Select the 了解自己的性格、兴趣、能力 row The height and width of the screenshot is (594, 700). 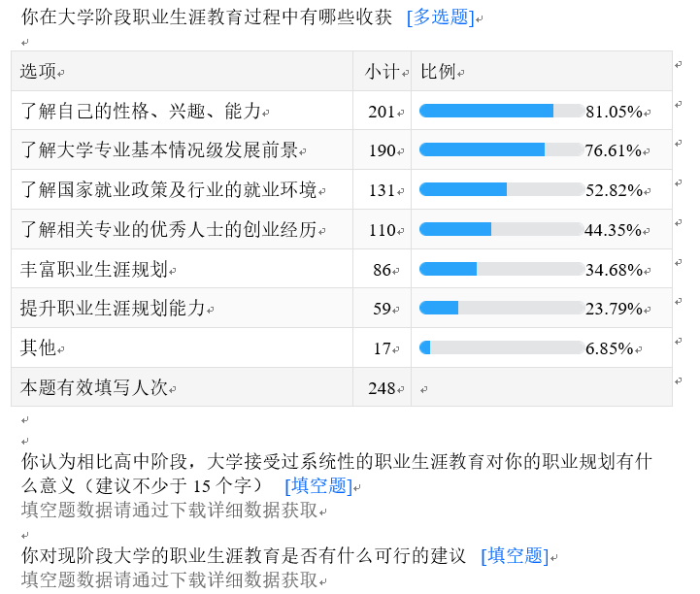point(142,112)
